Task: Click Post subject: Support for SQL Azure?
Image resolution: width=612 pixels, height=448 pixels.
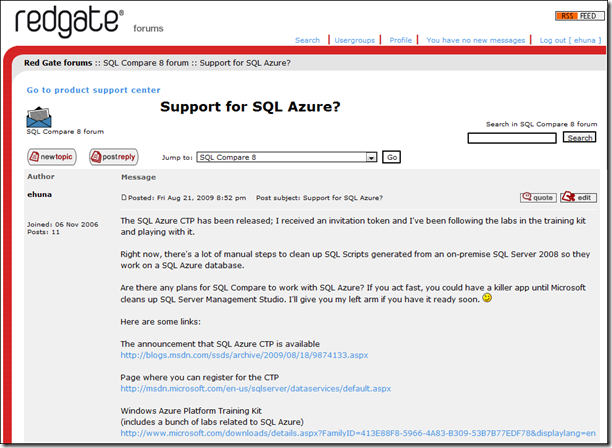Action: [319, 198]
